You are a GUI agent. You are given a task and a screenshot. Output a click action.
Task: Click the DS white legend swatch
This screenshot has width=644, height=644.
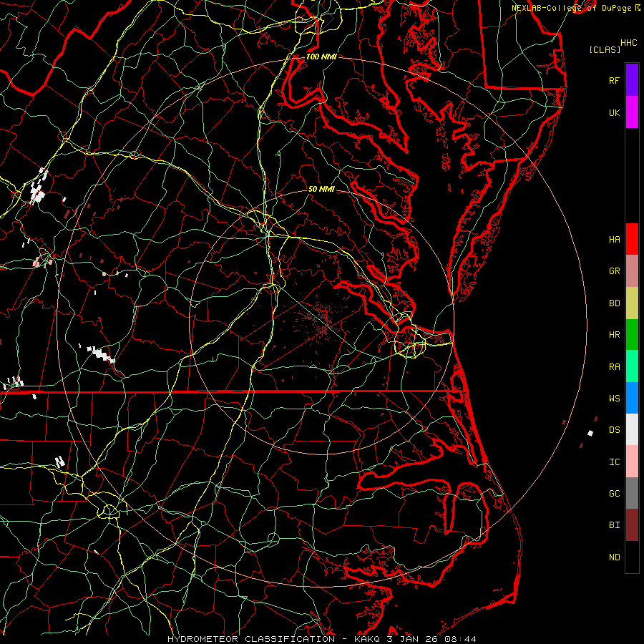click(632, 429)
